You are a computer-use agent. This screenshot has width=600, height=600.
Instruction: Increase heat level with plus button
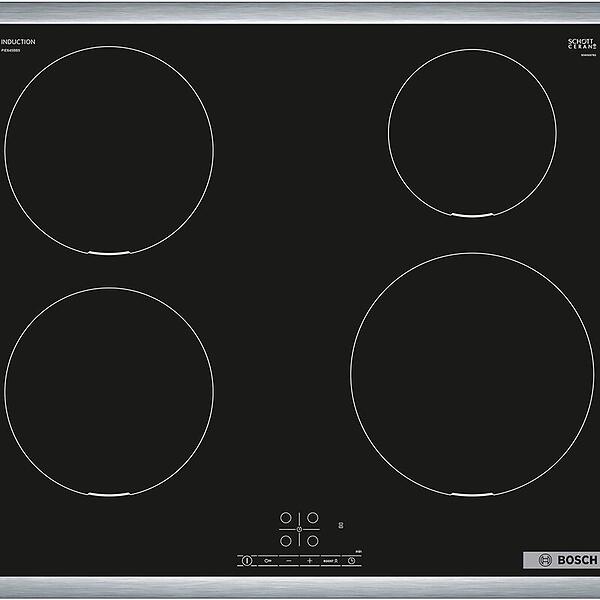click(x=310, y=561)
